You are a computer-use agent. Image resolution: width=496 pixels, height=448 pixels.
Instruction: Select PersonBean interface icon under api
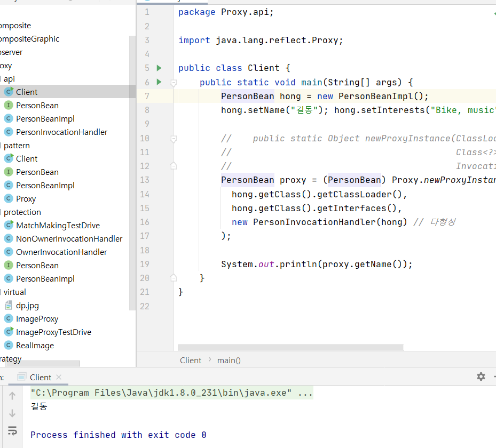[9, 105]
